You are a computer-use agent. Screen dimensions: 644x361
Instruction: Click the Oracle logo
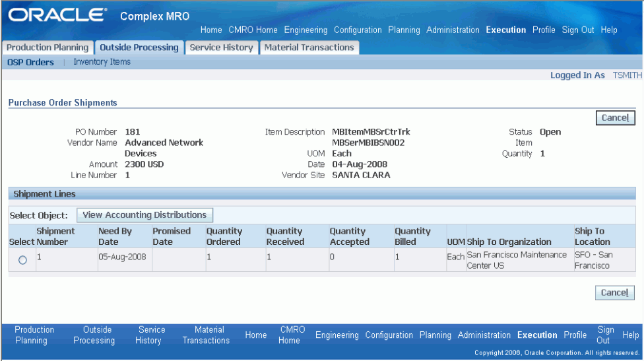57,15
